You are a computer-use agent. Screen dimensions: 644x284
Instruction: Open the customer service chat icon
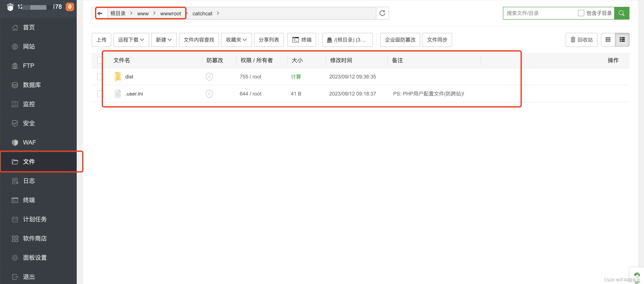point(637,275)
